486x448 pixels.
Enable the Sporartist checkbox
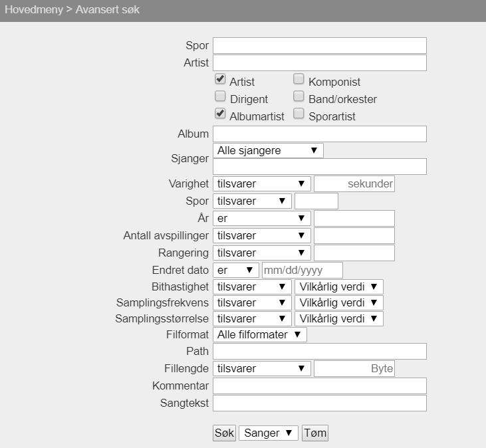299,114
